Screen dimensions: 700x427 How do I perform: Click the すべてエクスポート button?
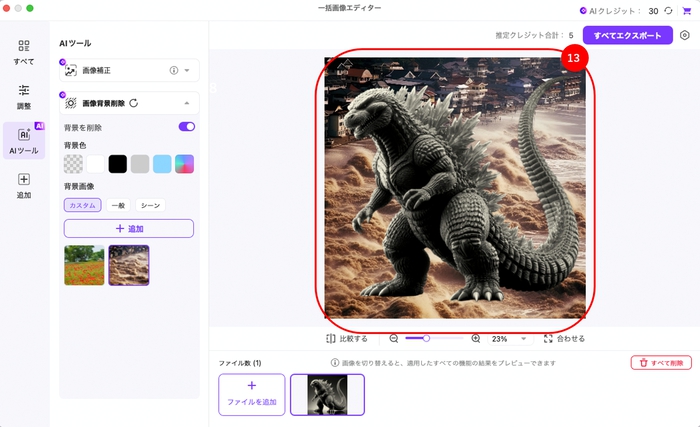(627, 35)
